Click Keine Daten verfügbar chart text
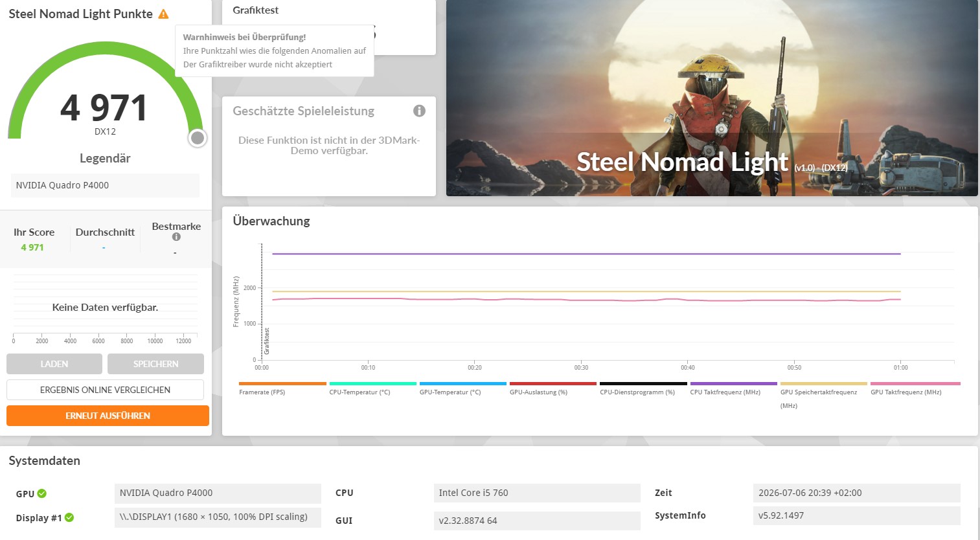Viewport: 980px width, 540px height. [105, 308]
